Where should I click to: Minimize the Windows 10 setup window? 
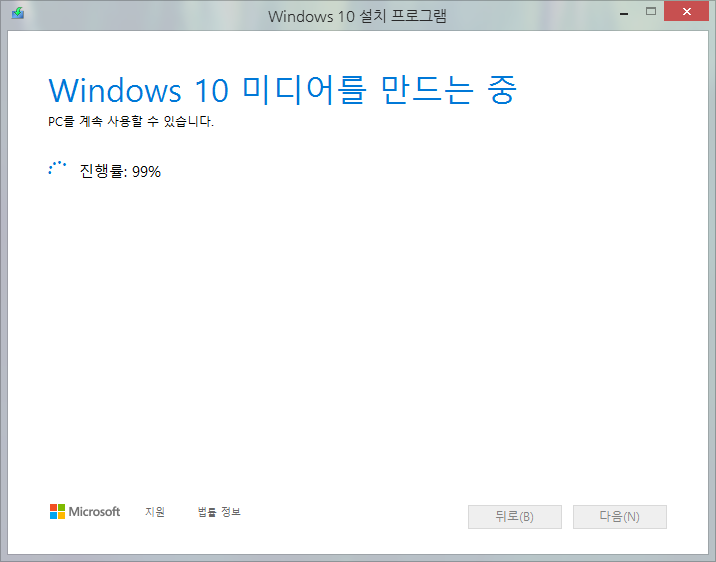coord(624,13)
